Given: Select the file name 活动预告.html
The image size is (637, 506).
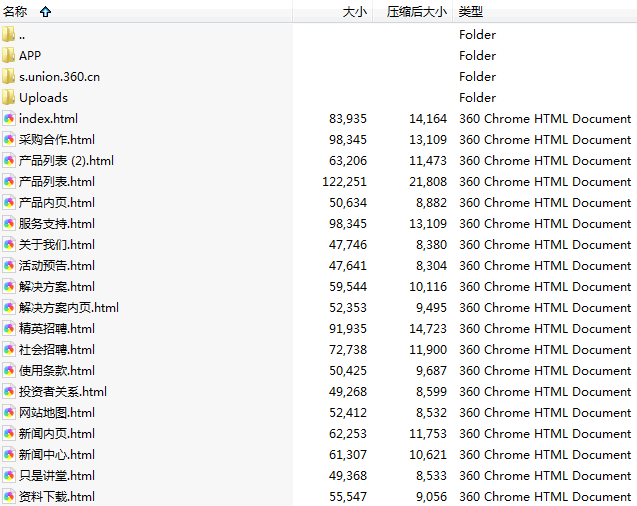Looking at the screenshot, I should 57,266.
